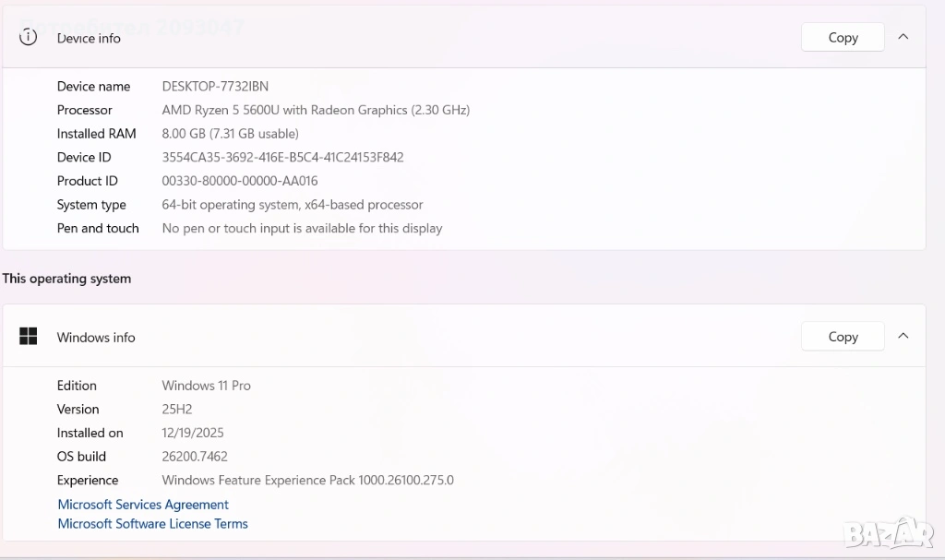Select device name DESKTOP-7732IBN text

tap(215, 87)
